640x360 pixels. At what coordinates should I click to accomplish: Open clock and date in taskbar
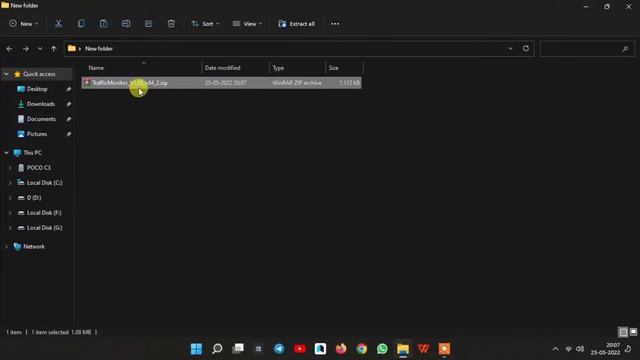[x=605, y=349]
